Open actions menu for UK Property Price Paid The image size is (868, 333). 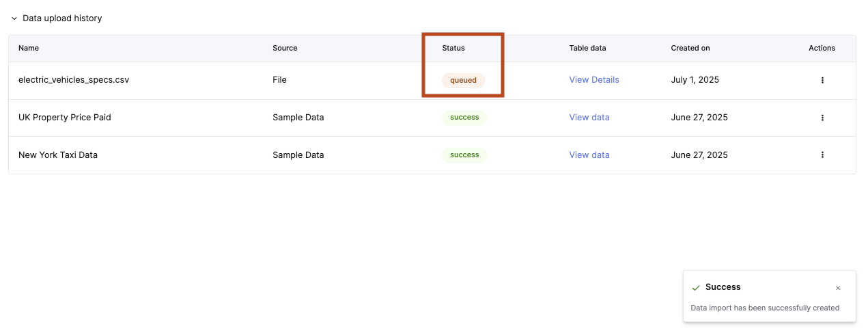point(822,118)
